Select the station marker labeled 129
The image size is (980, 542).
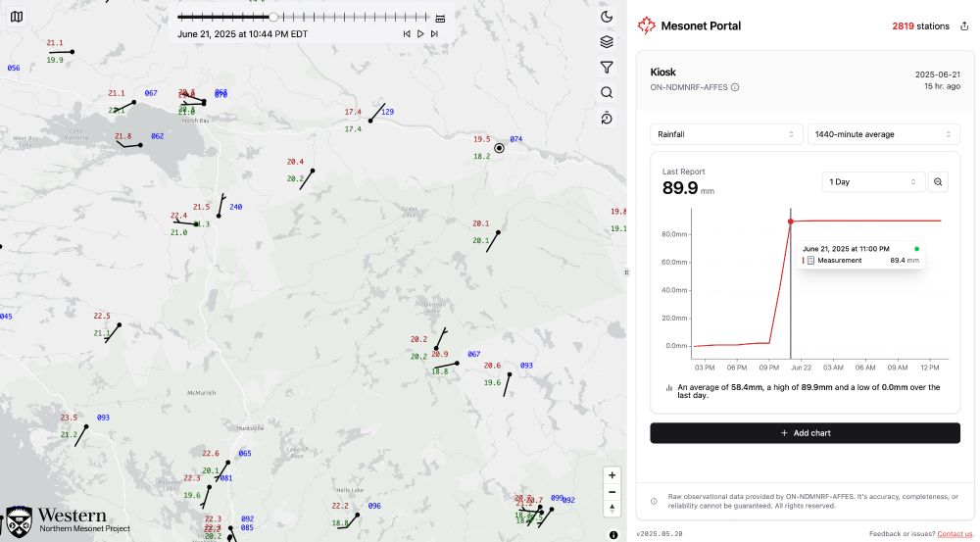pos(370,121)
